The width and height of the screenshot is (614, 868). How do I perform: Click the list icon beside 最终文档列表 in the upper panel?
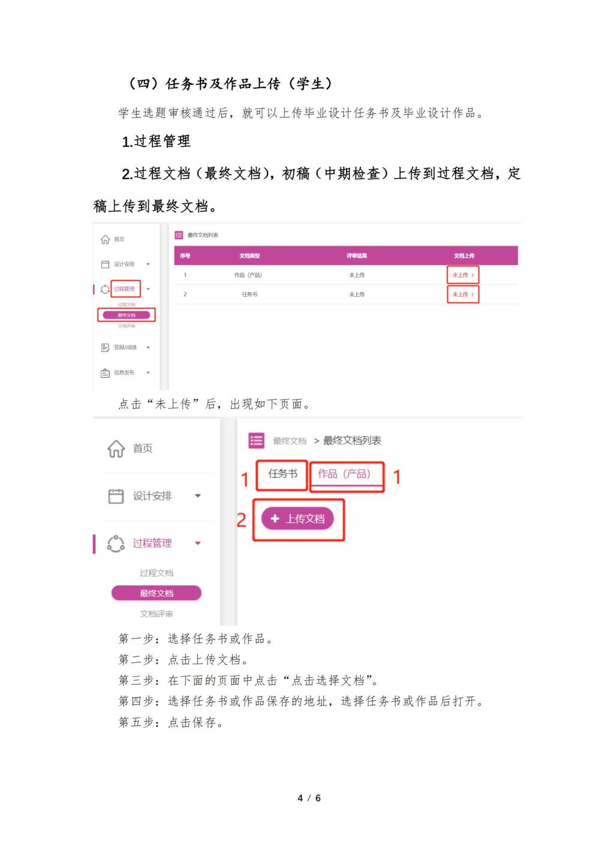pyautogui.click(x=179, y=235)
